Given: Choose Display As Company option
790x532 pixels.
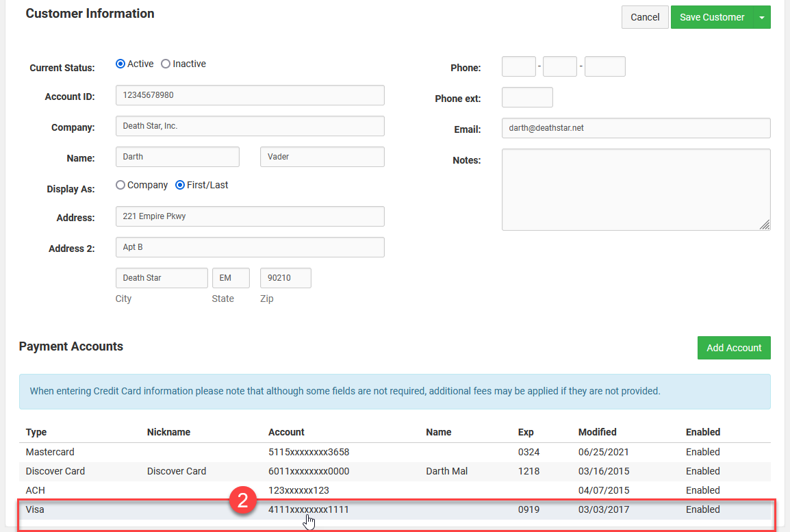Looking at the screenshot, I should tap(120, 185).
